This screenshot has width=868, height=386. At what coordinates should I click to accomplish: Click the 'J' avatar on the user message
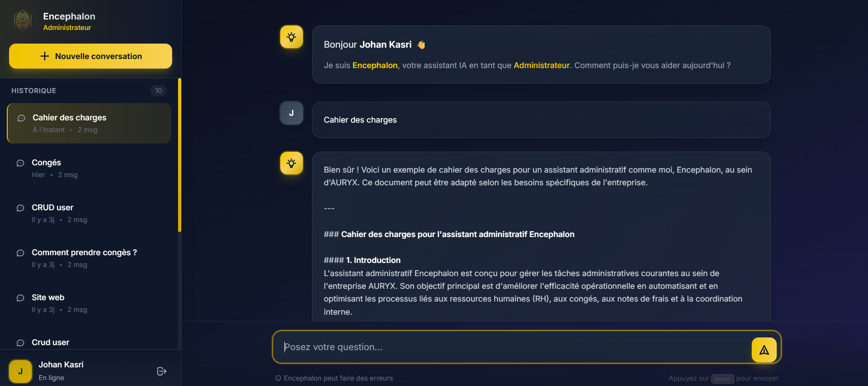[x=291, y=113]
